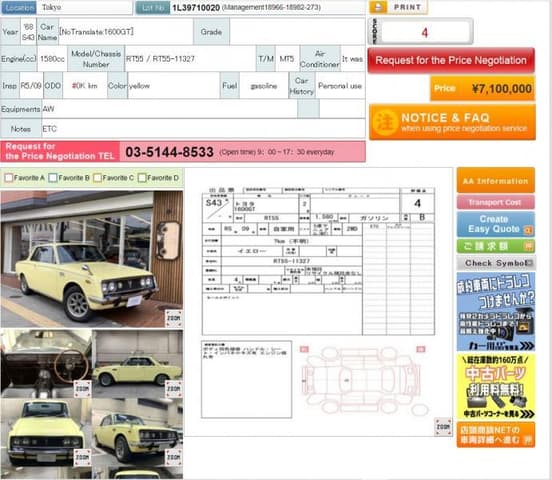
Task: Click the printer icon beside PRINT
Action: click(378, 7)
